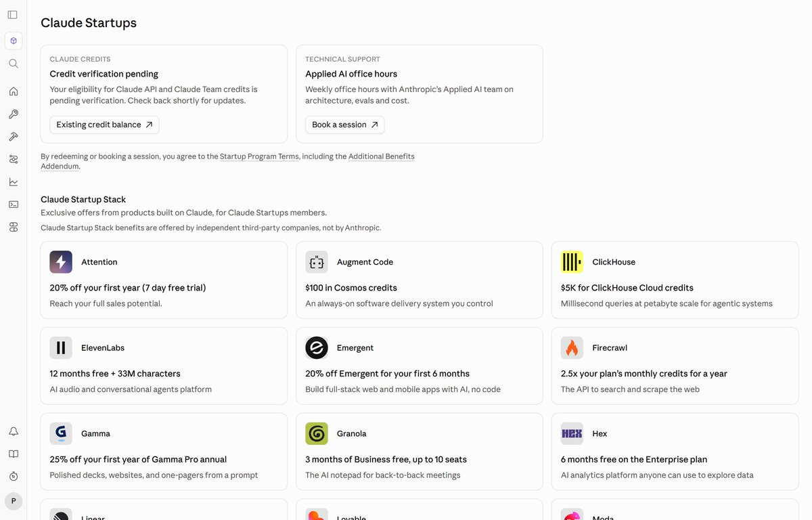Click the Hex logo icon
Image resolution: width=812 pixels, height=520 pixels.
[572, 433]
